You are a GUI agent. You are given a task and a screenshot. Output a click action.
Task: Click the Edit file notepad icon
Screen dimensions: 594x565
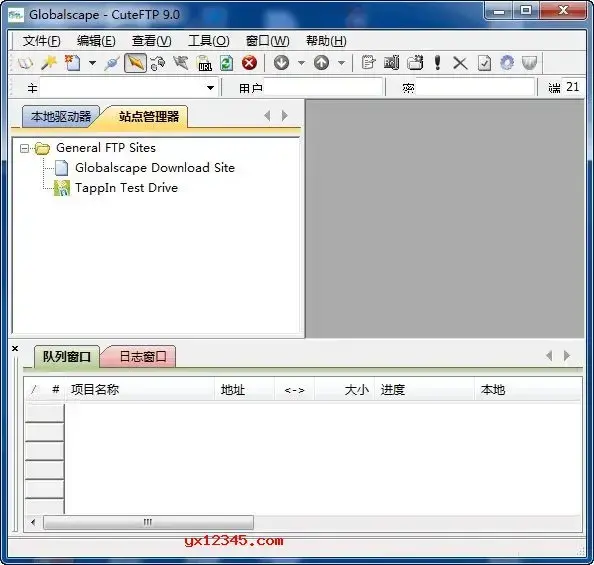pos(368,63)
